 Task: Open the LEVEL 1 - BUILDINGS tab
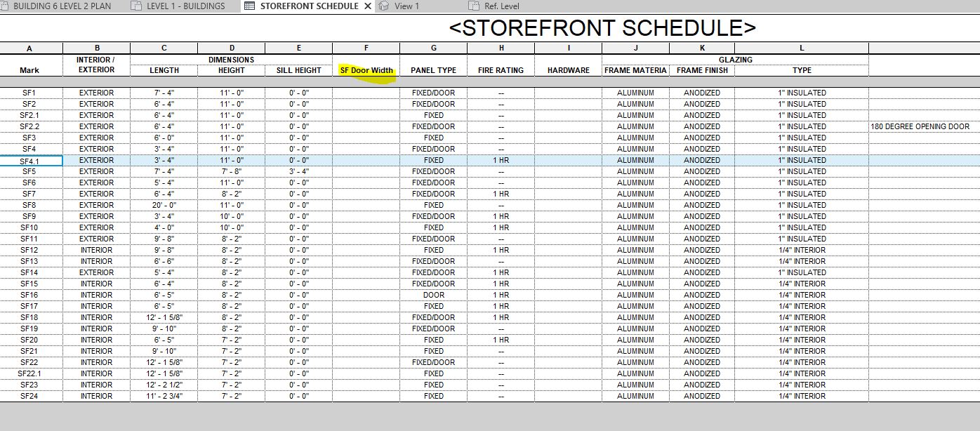(x=185, y=6)
